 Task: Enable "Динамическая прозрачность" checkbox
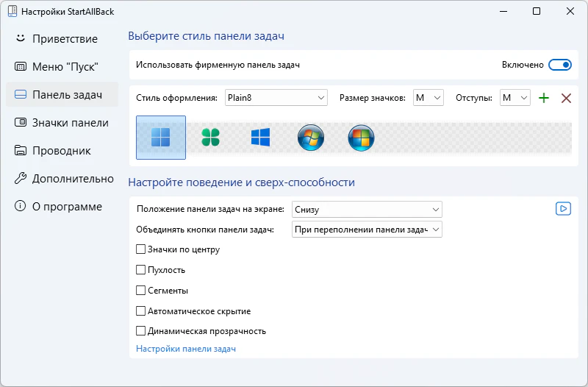[141, 331]
